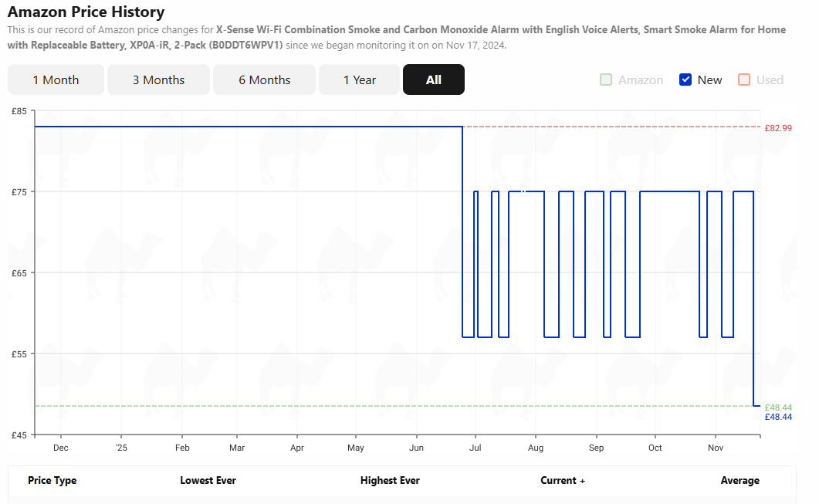
Task: Select the 1 Month range tab
Action: 56,79
